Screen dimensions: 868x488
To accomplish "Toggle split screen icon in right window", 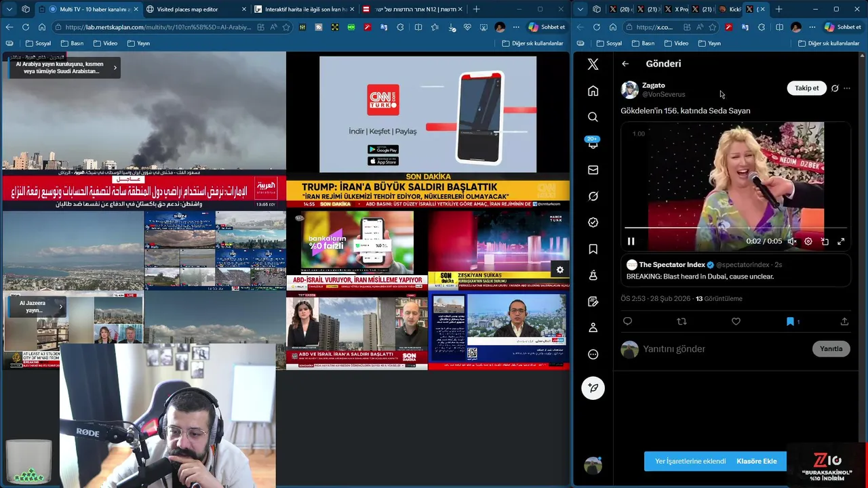I will coord(779,27).
